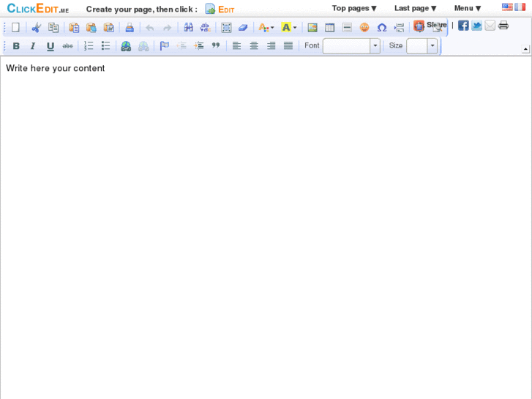Share the page on Facebook
Screen dimensions: 532x399
tap(463, 26)
